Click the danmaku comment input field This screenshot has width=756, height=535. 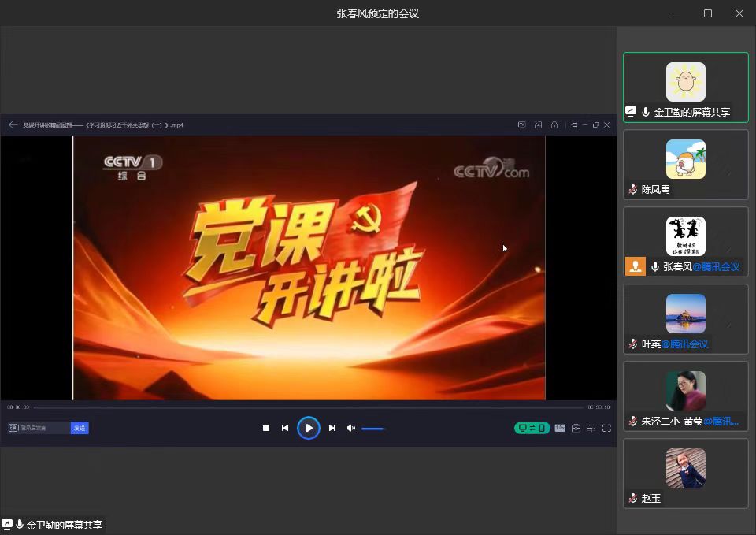click(44, 428)
